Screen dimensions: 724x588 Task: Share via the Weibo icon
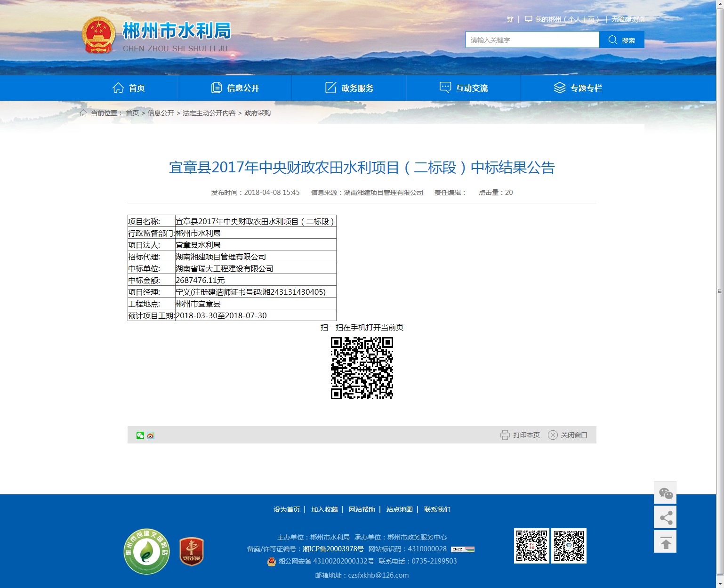(151, 435)
